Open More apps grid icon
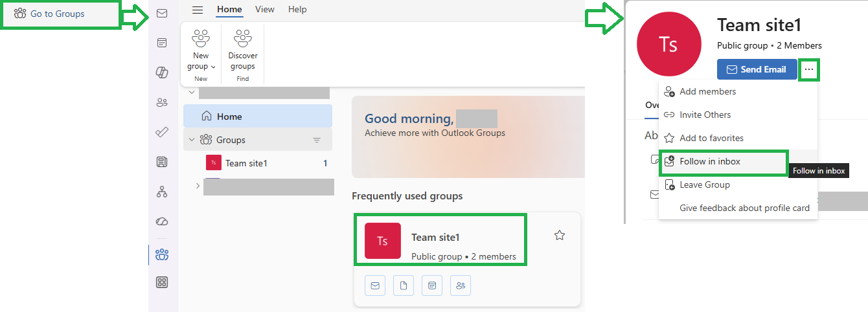Image resolution: width=868 pixels, height=312 pixels. pyautogui.click(x=162, y=282)
